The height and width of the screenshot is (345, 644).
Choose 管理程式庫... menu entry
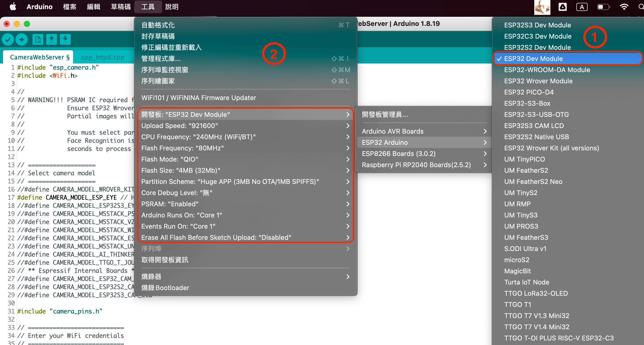[246, 59]
